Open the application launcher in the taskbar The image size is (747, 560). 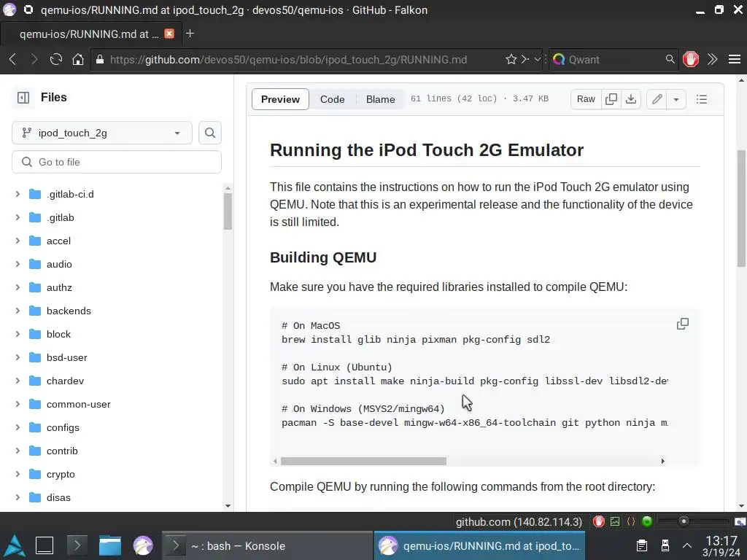point(15,545)
